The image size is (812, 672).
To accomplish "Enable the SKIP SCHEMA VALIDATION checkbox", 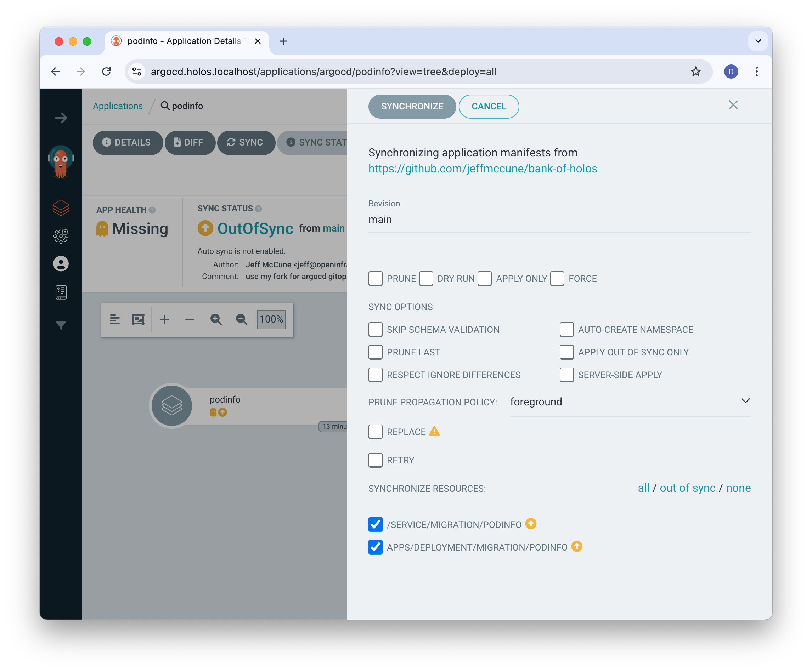I will pos(376,330).
